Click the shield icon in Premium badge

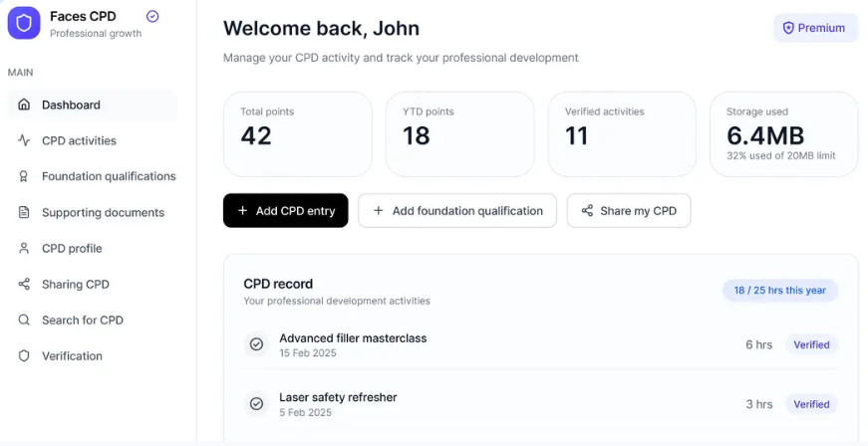[x=788, y=28]
